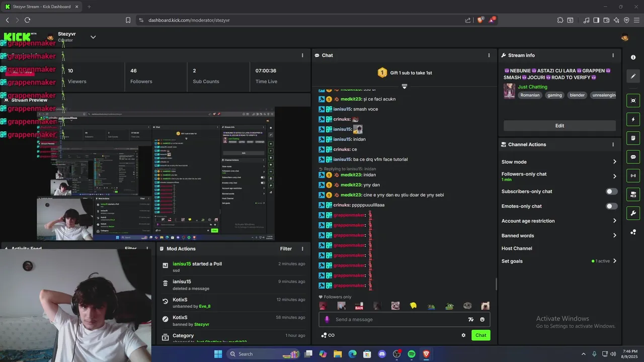Click the microphone icon in message box
The height and width of the screenshot is (362, 644).
pos(327,319)
